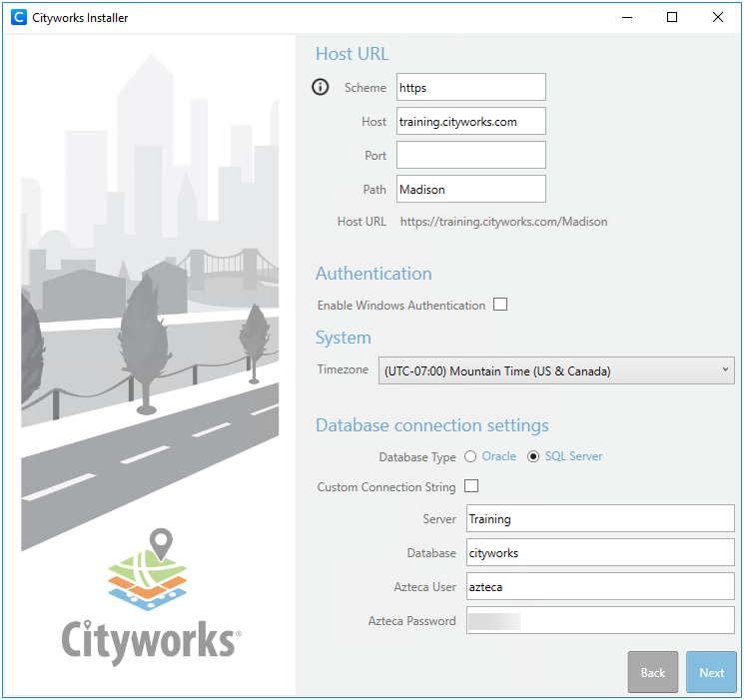Screen dimensions: 744x700
Task: Click the info icon beside Scheme
Action: pos(320,87)
